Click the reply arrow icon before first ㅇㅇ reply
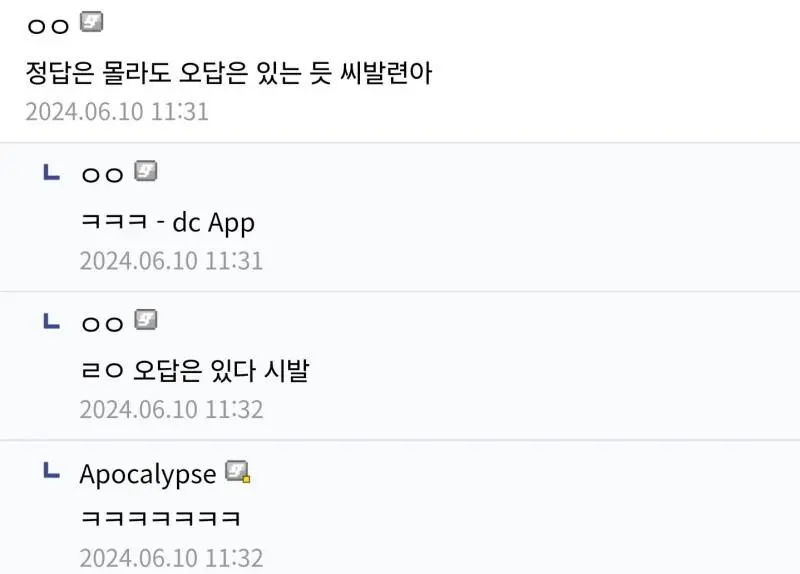The height and width of the screenshot is (574, 800). tap(52, 172)
